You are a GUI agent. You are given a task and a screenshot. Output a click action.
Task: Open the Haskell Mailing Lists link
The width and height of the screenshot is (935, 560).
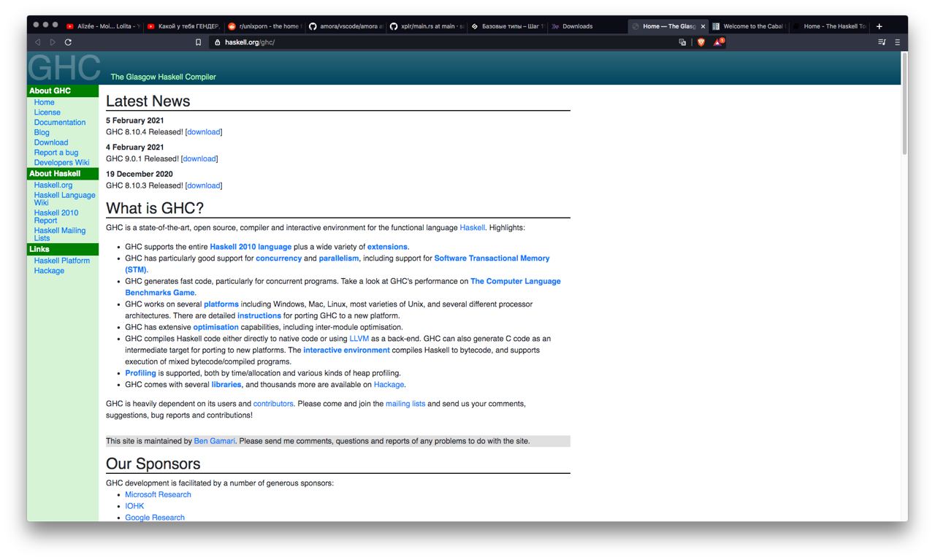click(x=59, y=234)
